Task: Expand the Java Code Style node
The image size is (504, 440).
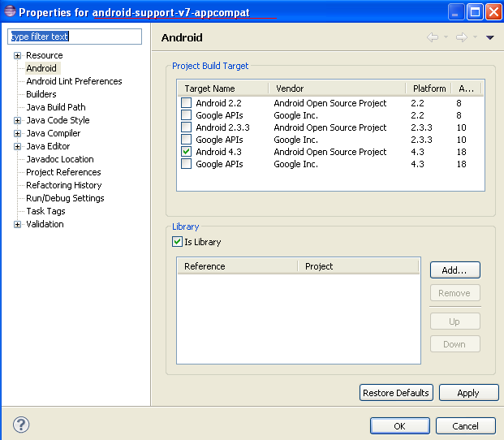Action: click(17, 120)
